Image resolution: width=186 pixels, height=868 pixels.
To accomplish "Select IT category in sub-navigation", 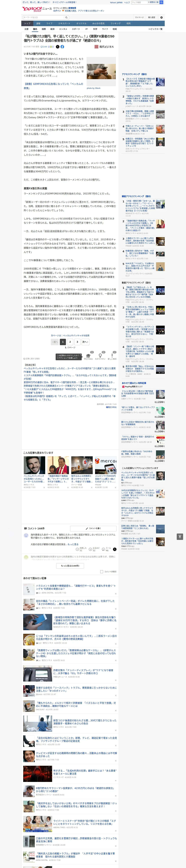I will pos(86,29).
